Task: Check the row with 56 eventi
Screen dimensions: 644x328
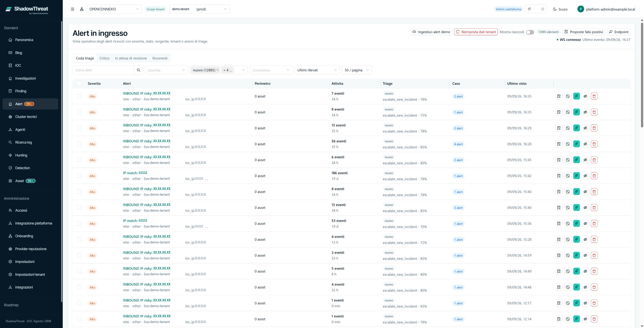Action: tap(79, 144)
